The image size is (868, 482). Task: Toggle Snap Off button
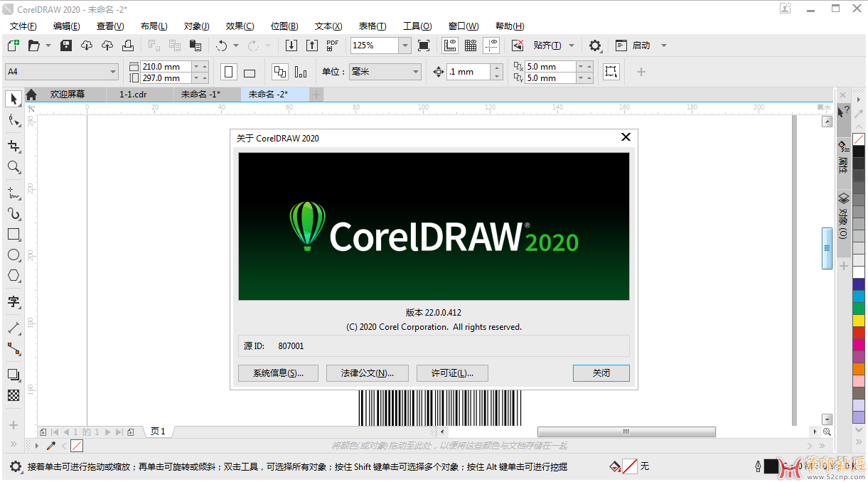pos(518,45)
